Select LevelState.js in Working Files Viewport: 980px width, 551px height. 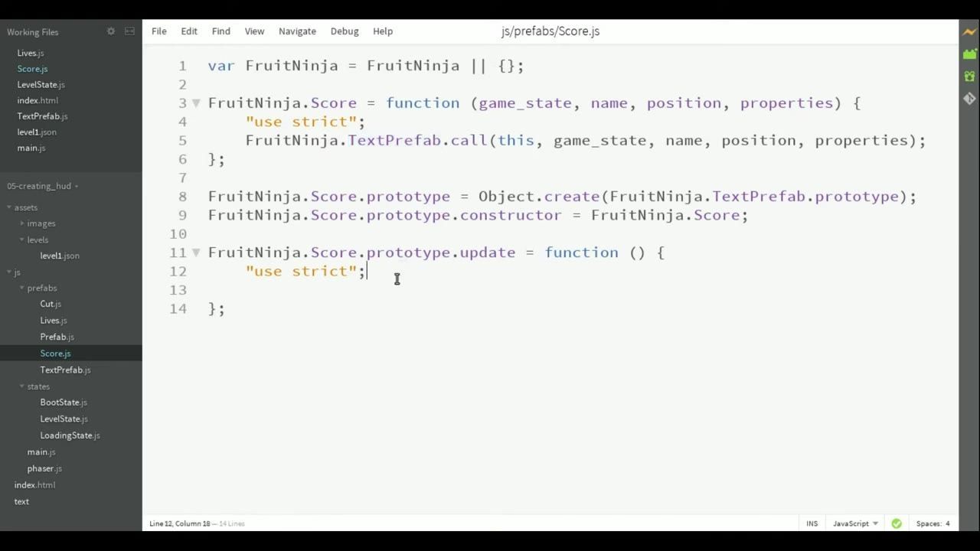click(x=41, y=84)
